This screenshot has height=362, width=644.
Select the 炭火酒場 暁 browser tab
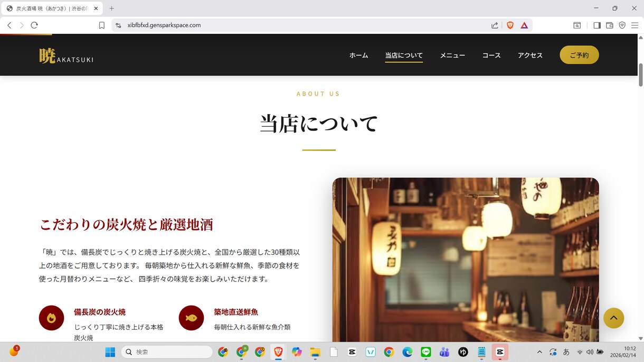pyautogui.click(x=52, y=8)
